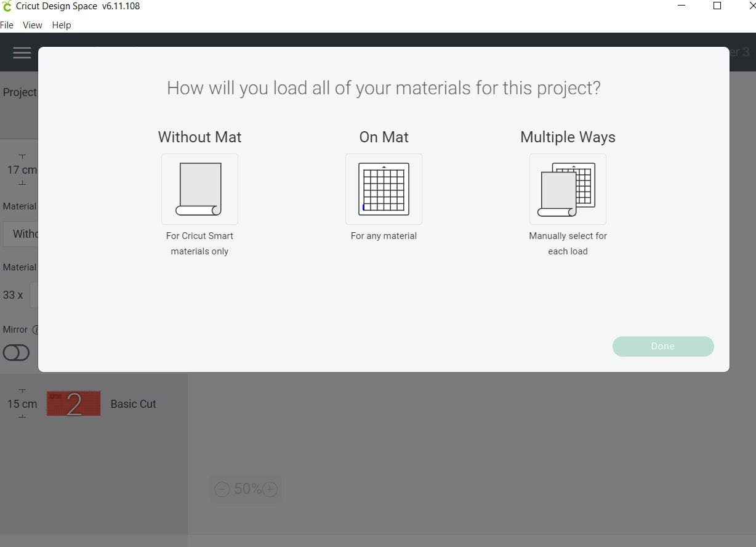Click the 17 cm mat size label

[22, 170]
